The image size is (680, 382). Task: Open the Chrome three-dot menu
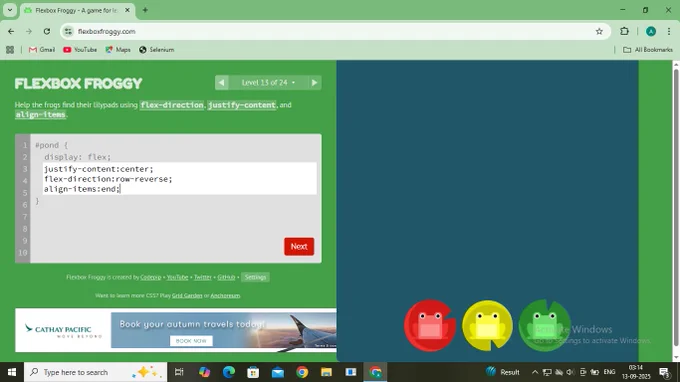coord(668,31)
